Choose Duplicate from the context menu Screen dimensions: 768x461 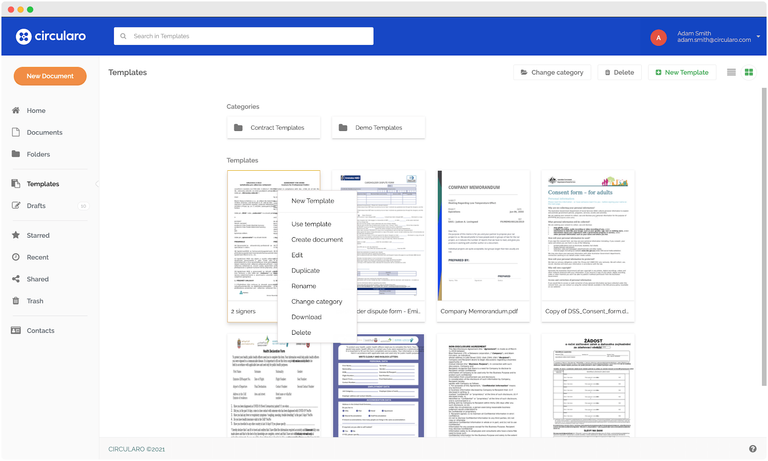(x=305, y=270)
